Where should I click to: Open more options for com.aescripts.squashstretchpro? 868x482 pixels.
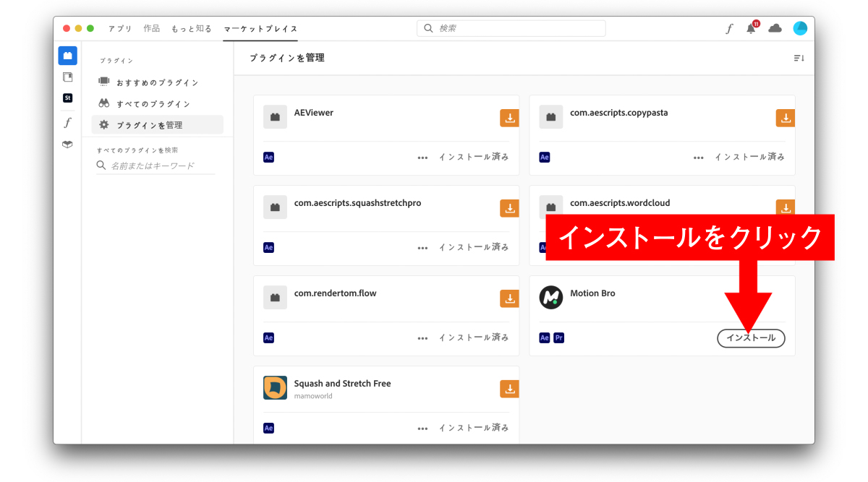tap(422, 248)
